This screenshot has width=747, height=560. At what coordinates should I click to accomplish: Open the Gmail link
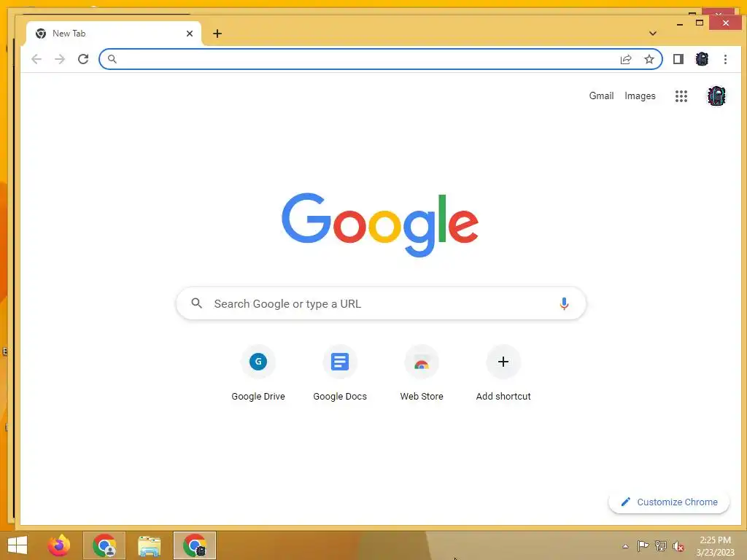pos(601,96)
